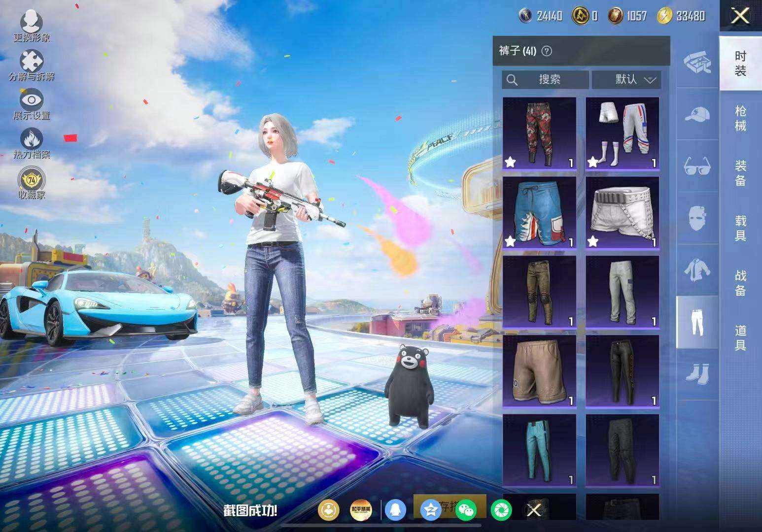Select the white studded shorts with chain

622,213
